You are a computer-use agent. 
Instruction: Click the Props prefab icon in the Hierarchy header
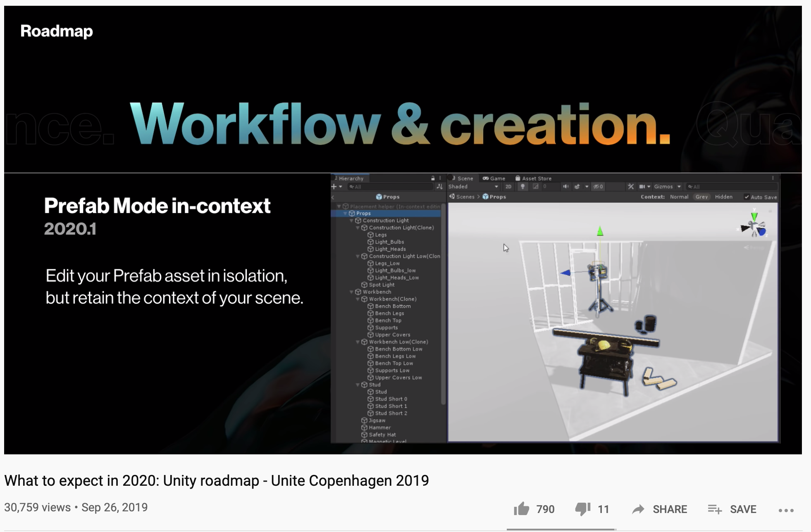click(379, 197)
